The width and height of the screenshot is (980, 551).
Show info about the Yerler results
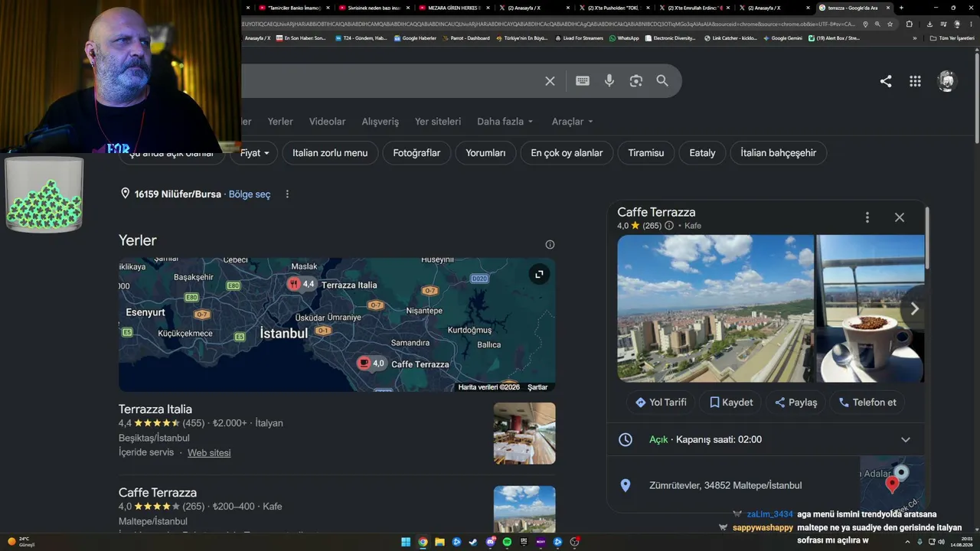click(550, 245)
